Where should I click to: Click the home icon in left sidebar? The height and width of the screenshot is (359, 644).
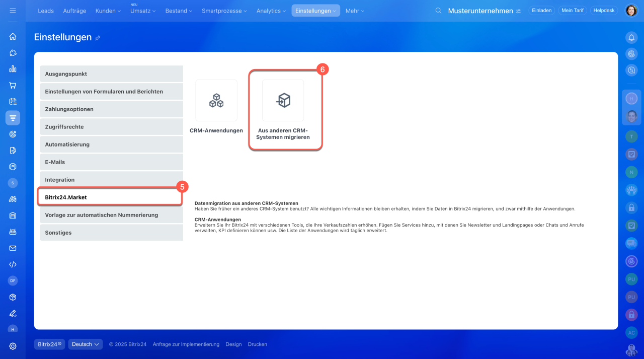pyautogui.click(x=13, y=36)
